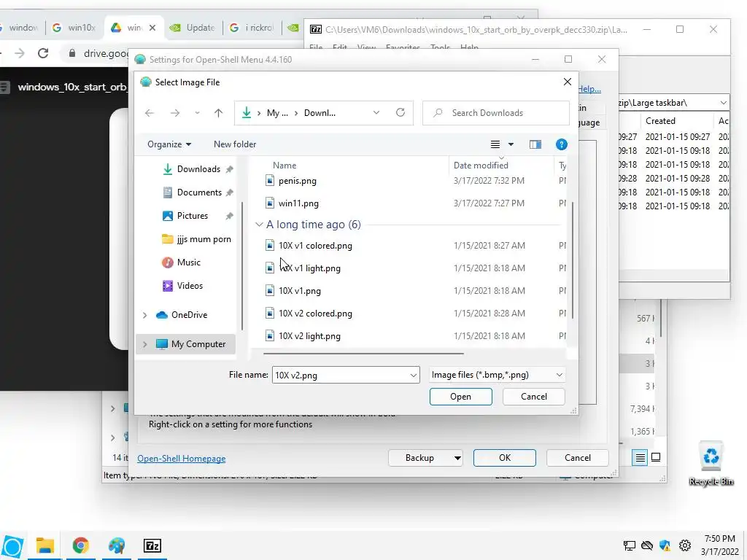The width and height of the screenshot is (747, 560).
Task: Change view with the list view icon
Action: coord(495,144)
